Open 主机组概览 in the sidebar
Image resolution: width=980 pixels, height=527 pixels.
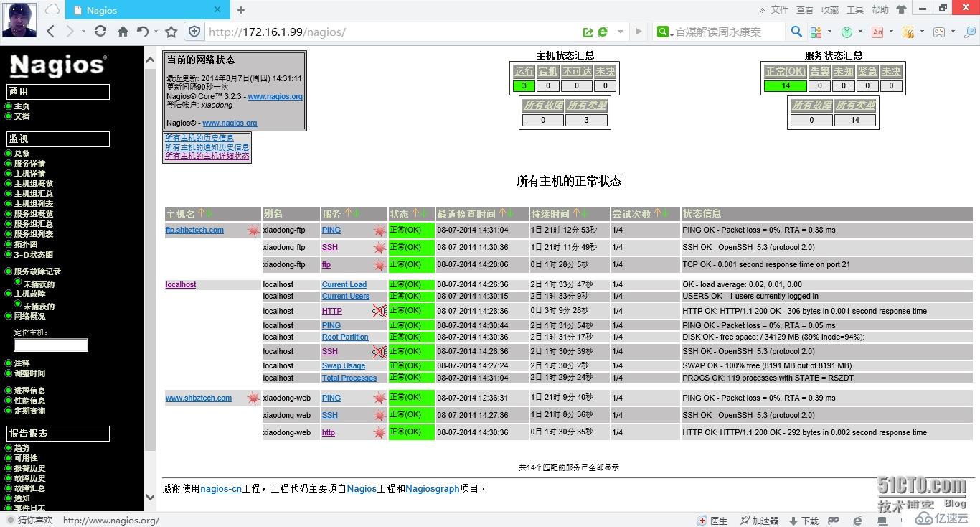(x=34, y=184)
